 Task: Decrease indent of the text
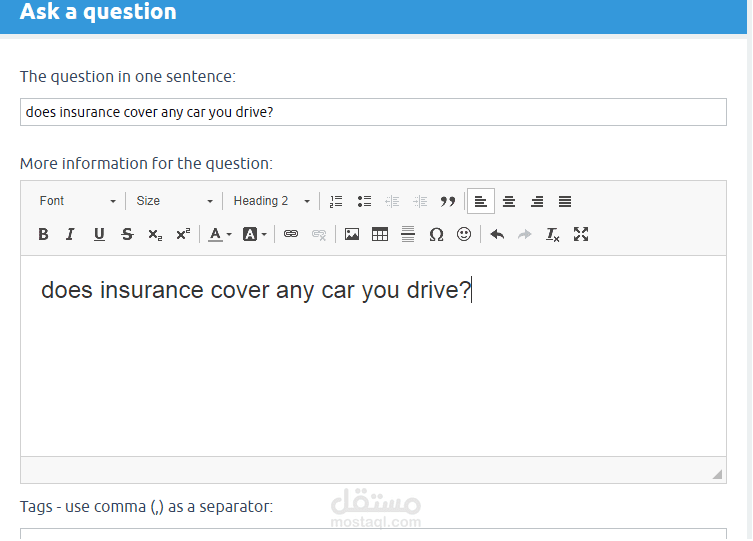392,201
